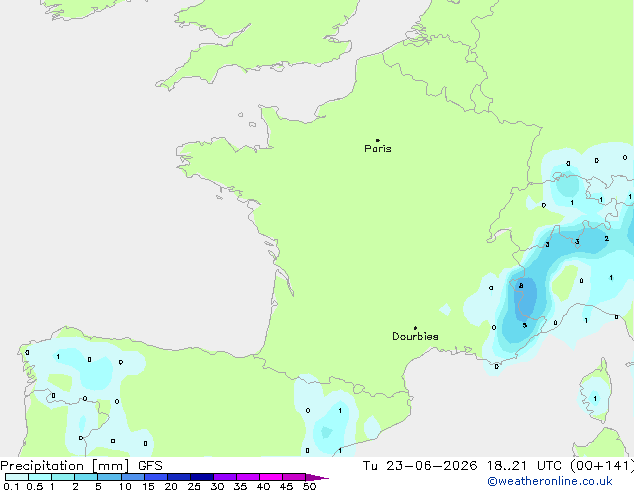Click the '20' legend scale label
The height and width of the screenshot is (490, 634).
coord(171,486)
